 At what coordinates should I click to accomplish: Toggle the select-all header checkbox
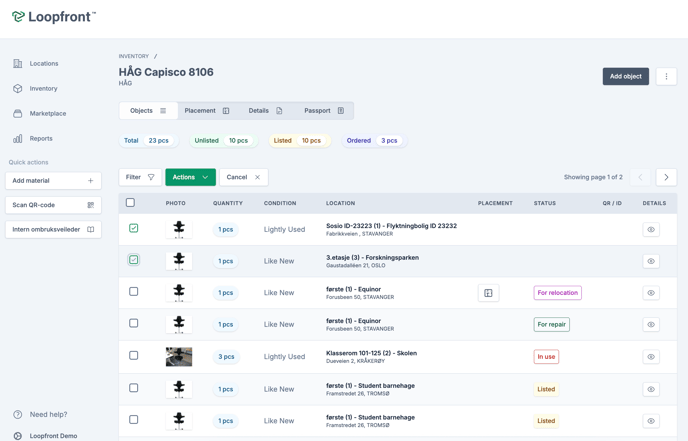(130, 203)
